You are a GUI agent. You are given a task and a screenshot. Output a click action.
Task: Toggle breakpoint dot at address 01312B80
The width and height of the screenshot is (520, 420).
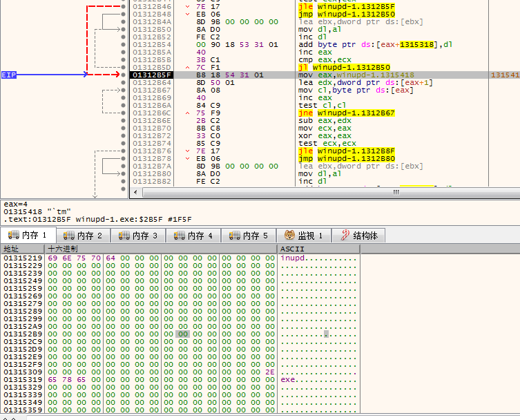[124, 174]
